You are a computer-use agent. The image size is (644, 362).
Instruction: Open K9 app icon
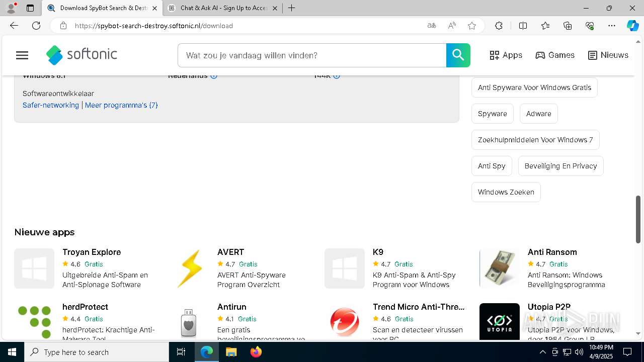coord(345,268)
